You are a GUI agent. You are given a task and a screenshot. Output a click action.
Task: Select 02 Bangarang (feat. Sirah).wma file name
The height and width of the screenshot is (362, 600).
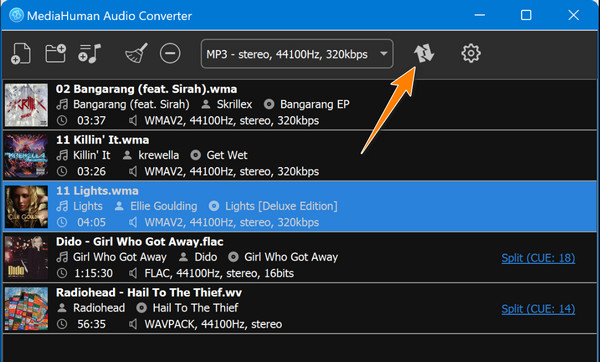[x=147, y=89]
